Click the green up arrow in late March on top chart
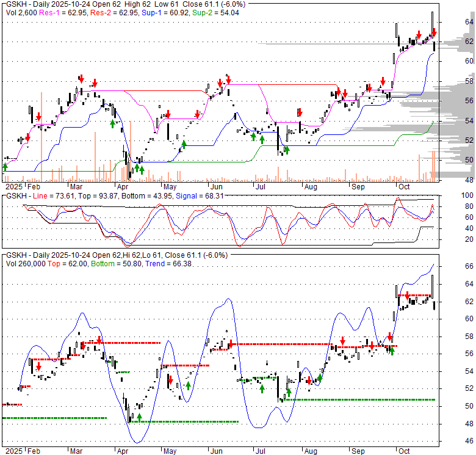 [x=112, y=123]
